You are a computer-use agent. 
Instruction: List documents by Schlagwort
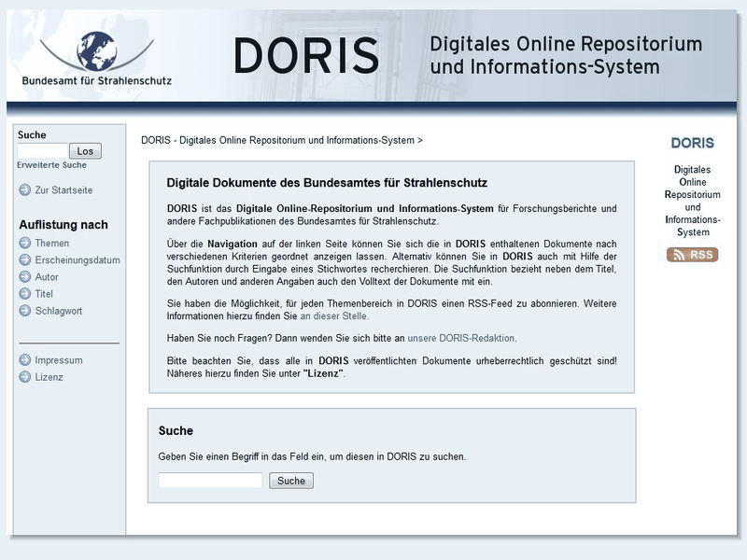coord(59,311)
